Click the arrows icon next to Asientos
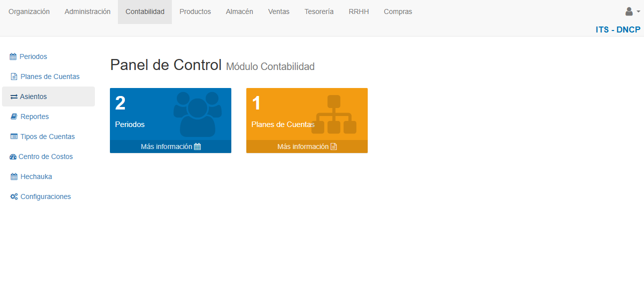The width and height of the screenshot is (644, 293). (13, 96)
